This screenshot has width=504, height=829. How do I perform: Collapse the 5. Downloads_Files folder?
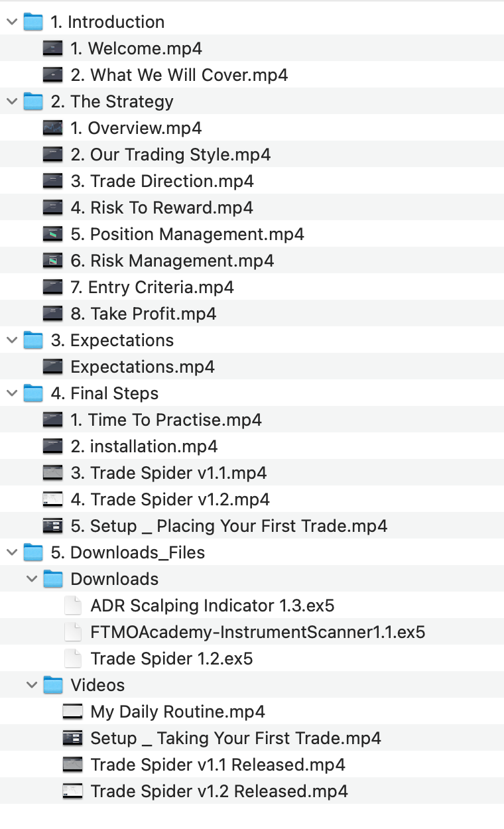pyautogui.click(x=11, y=552)
